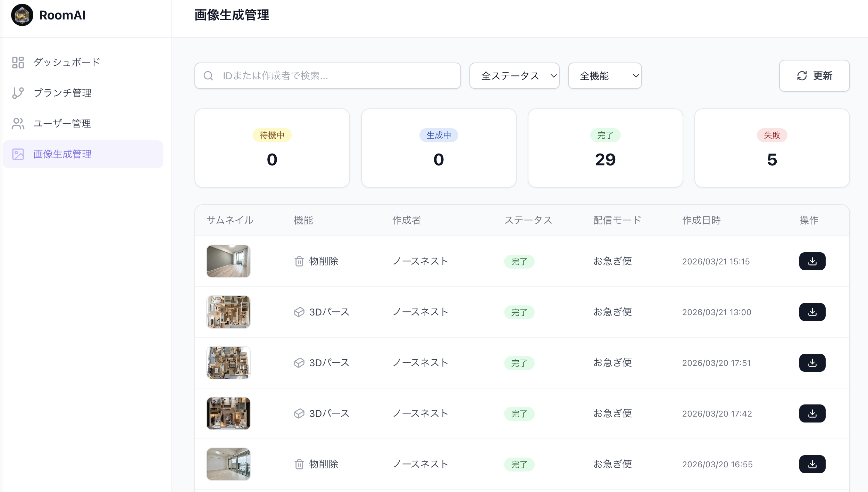Open the top 3Dパース floor plan thumbnail
This screenshot has height=492, width=868.
pos(228,312)
